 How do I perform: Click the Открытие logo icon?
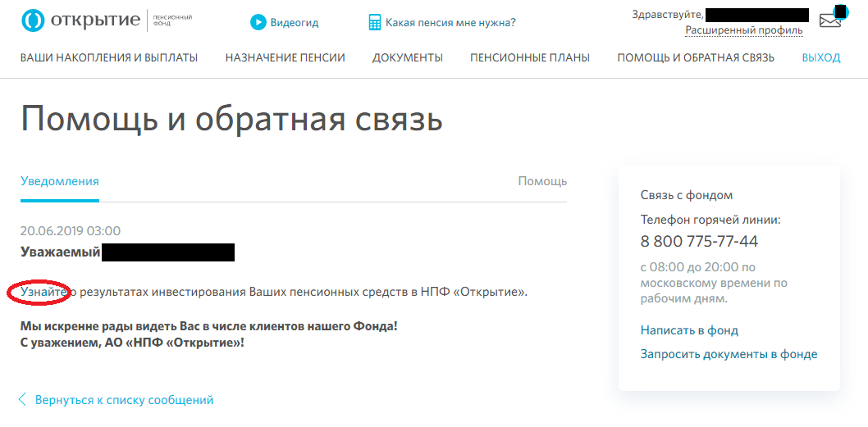point(33,21)
